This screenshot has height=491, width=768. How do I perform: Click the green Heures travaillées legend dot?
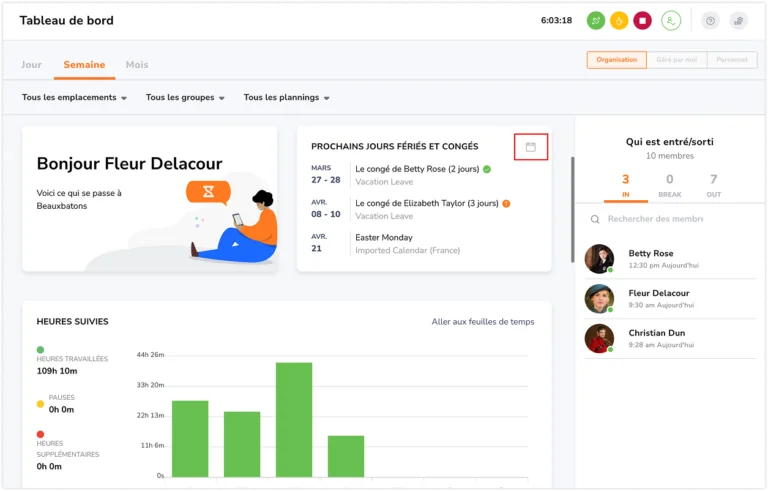pos(40,350)
